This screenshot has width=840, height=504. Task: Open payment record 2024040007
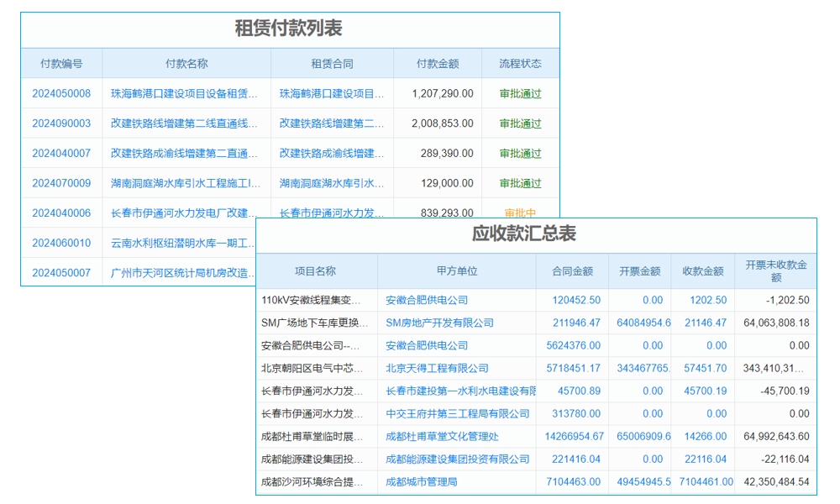pyautogui.click(x=55, y=153)
